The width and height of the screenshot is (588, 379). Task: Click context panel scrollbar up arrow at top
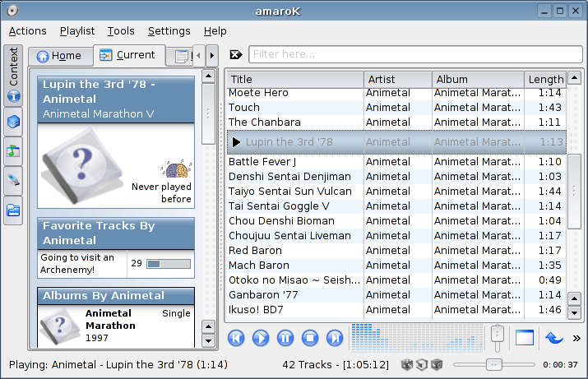click(208, 76)
